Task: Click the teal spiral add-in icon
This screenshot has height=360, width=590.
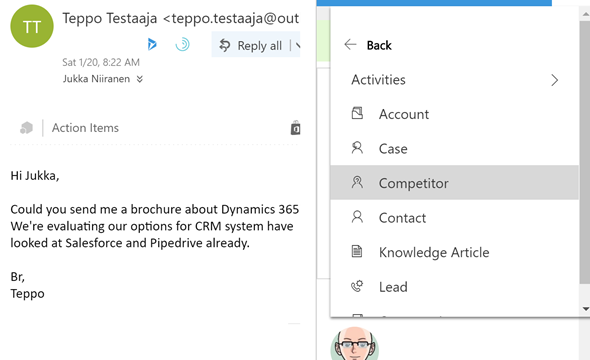Action: click(182, 44)
